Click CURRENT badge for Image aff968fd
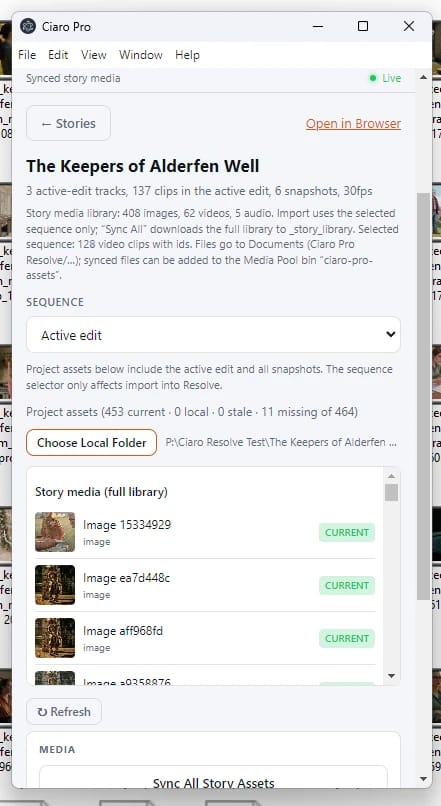This screenshot has height=806, width=441. pos(347,638)
